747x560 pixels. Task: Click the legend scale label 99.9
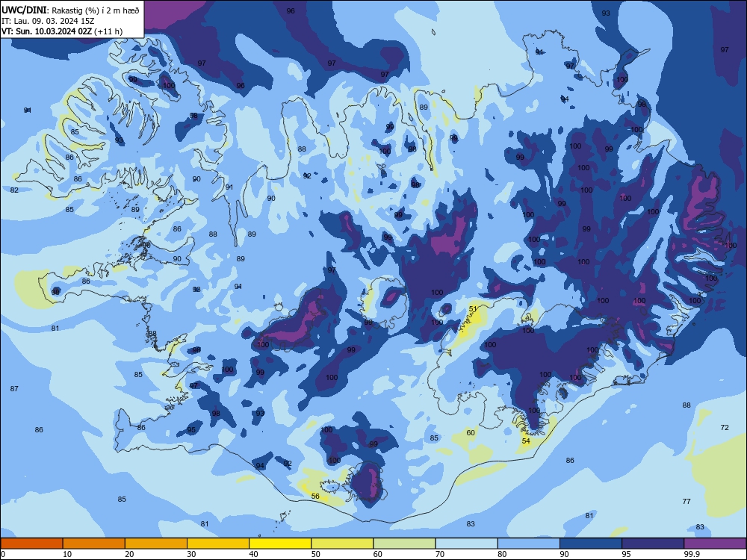click(x=692, y=554)
